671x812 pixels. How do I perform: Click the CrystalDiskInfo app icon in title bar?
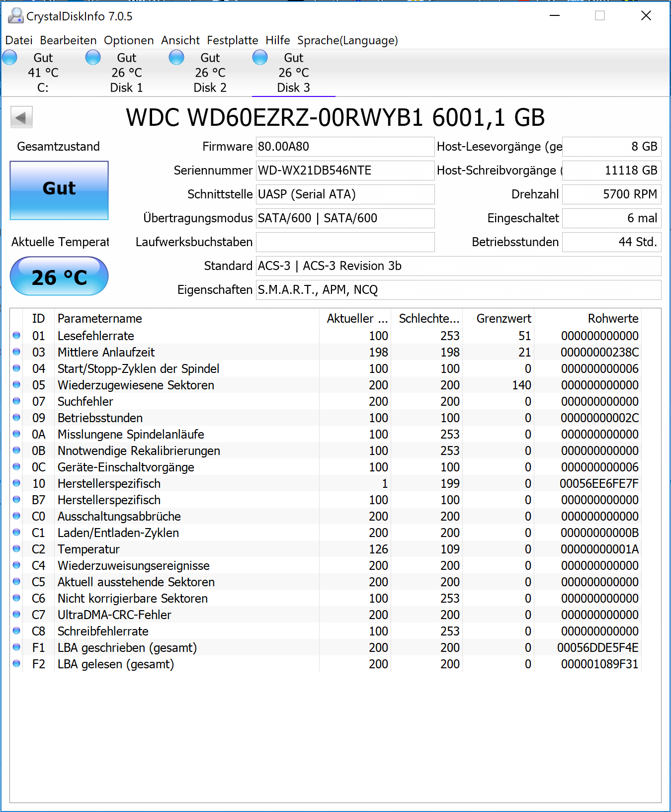pos(16,16)
